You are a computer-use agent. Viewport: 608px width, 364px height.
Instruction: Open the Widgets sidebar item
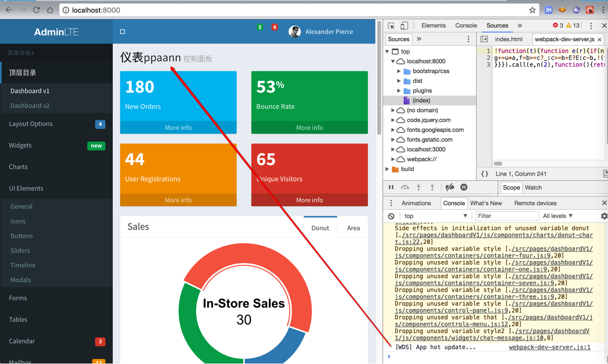click(56, 146)
